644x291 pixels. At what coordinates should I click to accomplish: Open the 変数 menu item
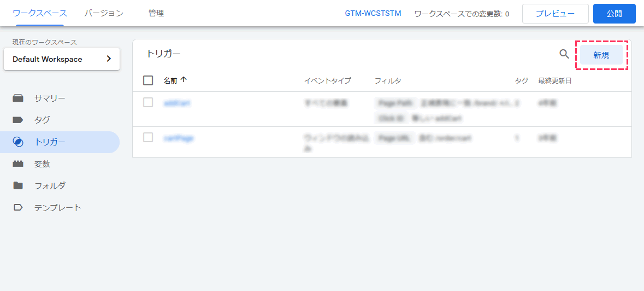point(60,164)
